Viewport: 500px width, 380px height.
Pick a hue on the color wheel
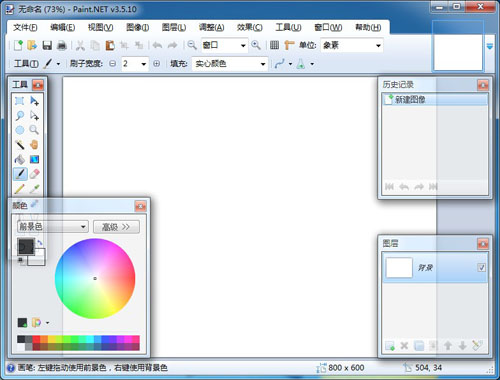point(95,278)
